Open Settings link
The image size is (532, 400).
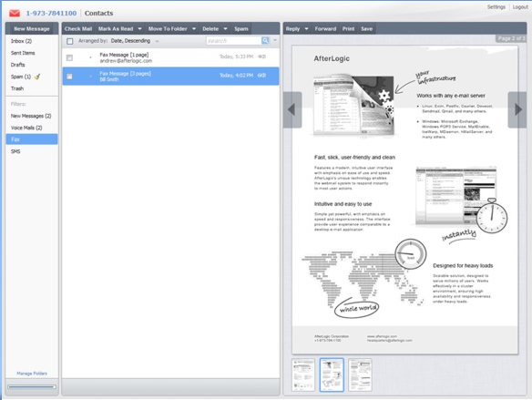pos(496,6)
